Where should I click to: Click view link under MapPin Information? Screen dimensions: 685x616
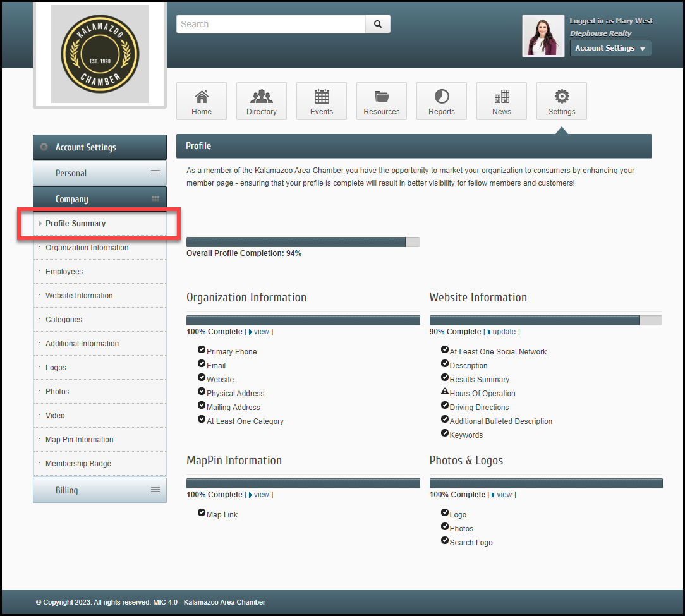(261, 495)
